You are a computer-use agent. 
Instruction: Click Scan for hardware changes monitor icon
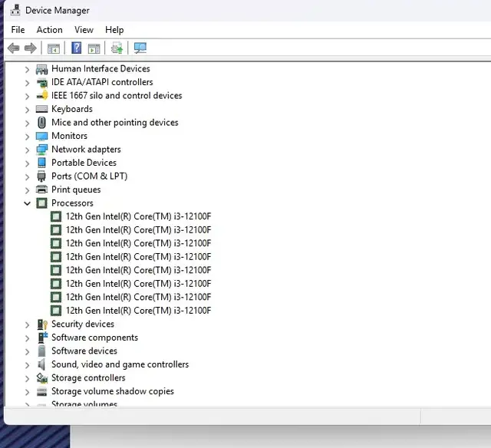[140, 48]
